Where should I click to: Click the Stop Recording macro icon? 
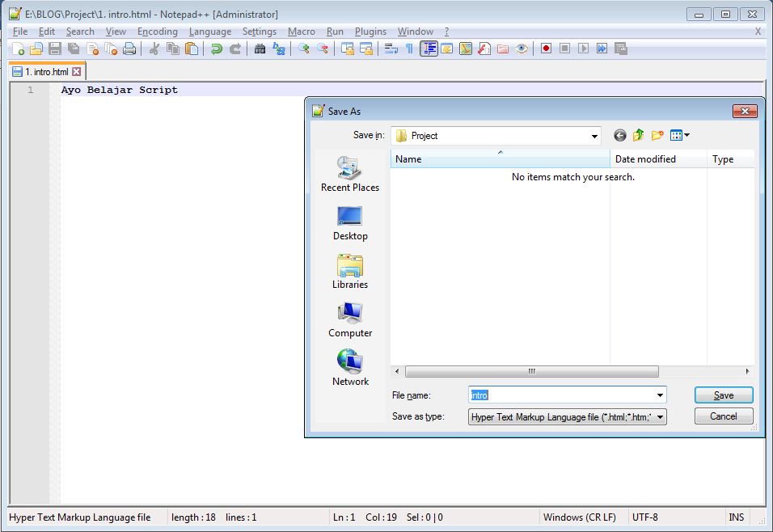(x=565, y=49)
